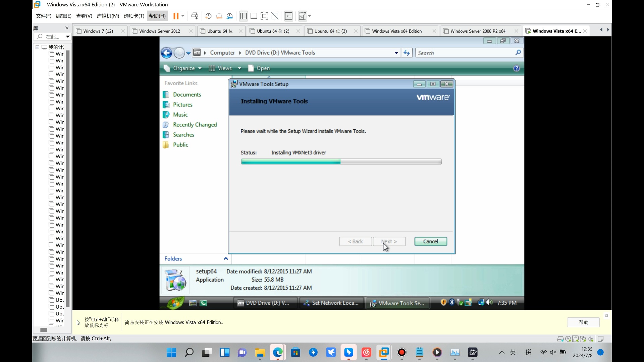Click the send Ctrl+Alt+Del icon
644x362 pixels.
(195, 16)
